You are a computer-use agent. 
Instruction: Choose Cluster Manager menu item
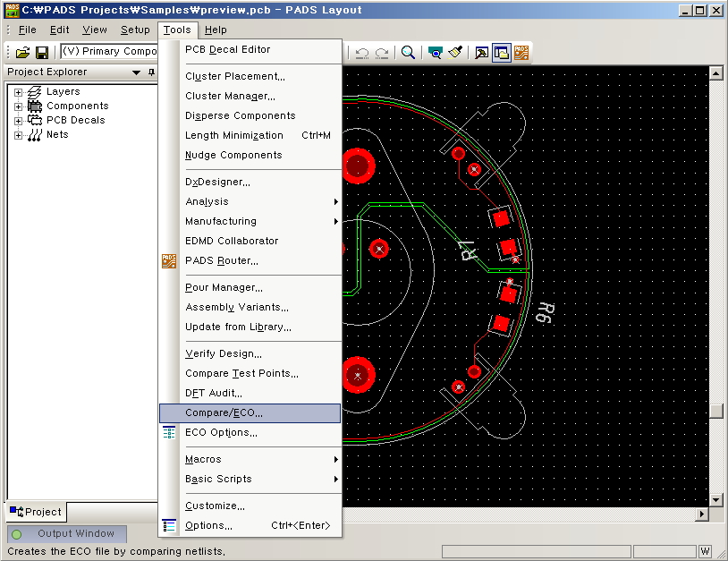[250, 96]
